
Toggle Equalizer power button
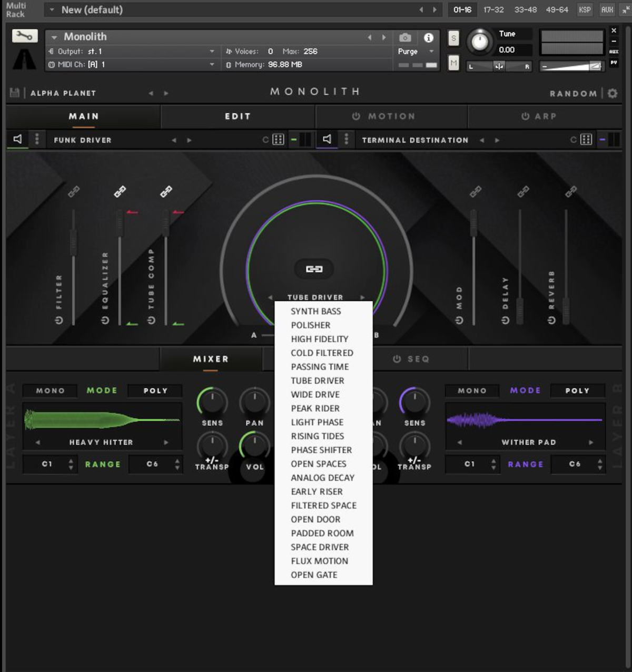click(105, 320)
